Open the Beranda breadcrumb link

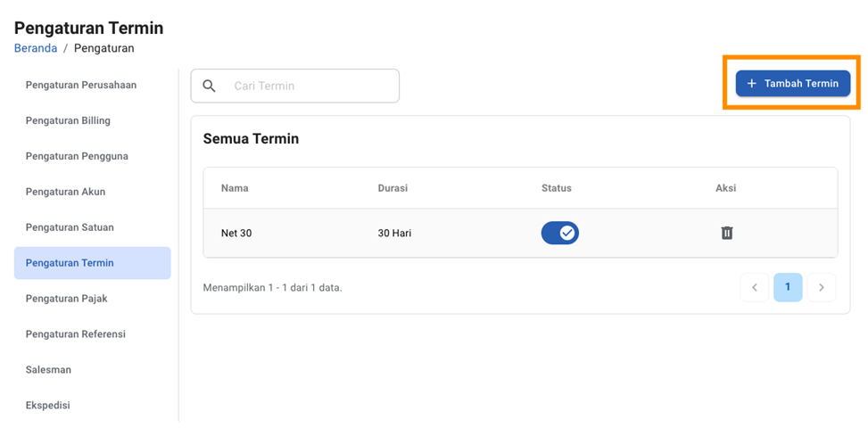36,48
